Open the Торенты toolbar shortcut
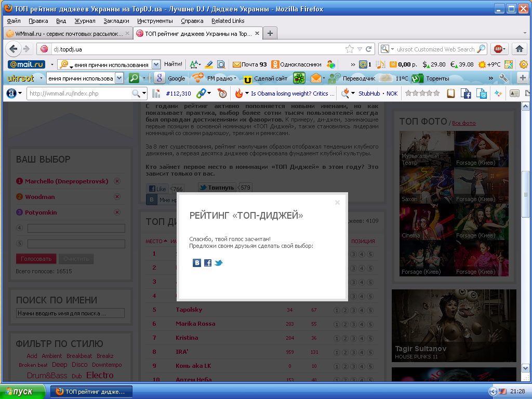The height and width of the screenshot is (399, 532). [430, 78]
